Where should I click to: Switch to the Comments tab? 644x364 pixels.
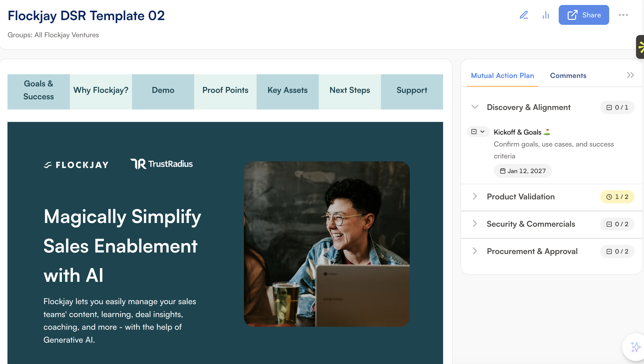(568, 75)
